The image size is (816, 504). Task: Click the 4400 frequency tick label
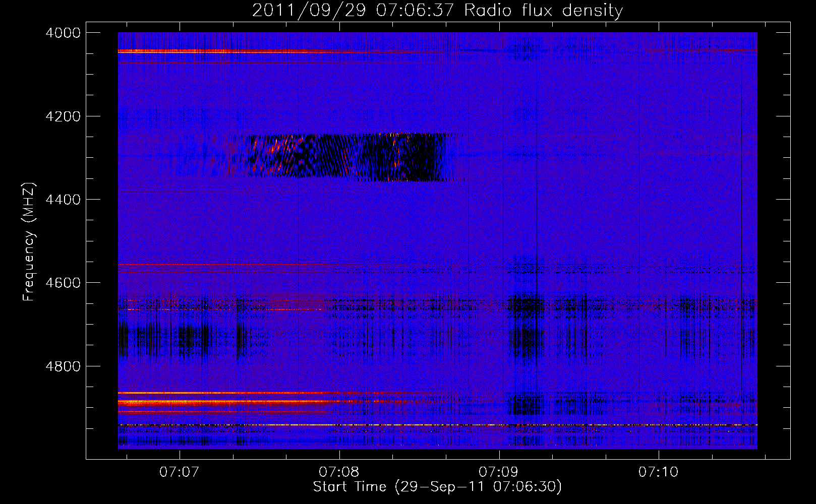click(x=63, y=200)
